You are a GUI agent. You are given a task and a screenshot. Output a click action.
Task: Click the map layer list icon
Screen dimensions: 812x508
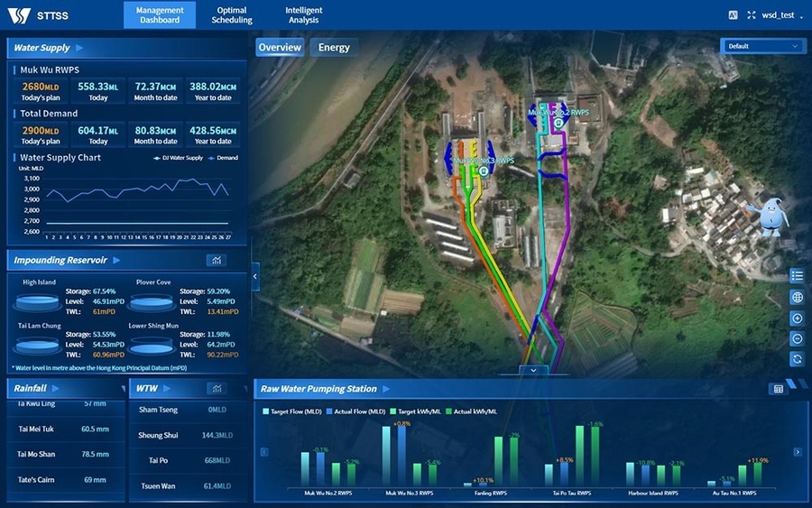point(797,276)
